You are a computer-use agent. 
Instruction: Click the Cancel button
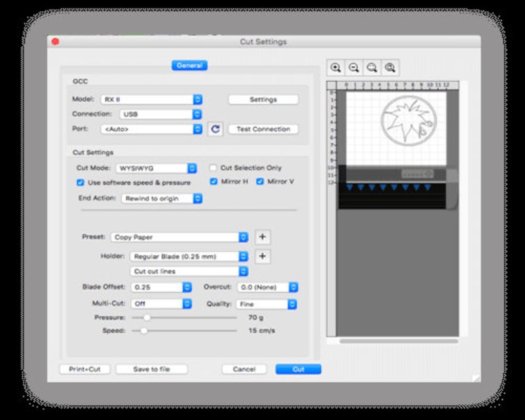(x=244, y=369)
